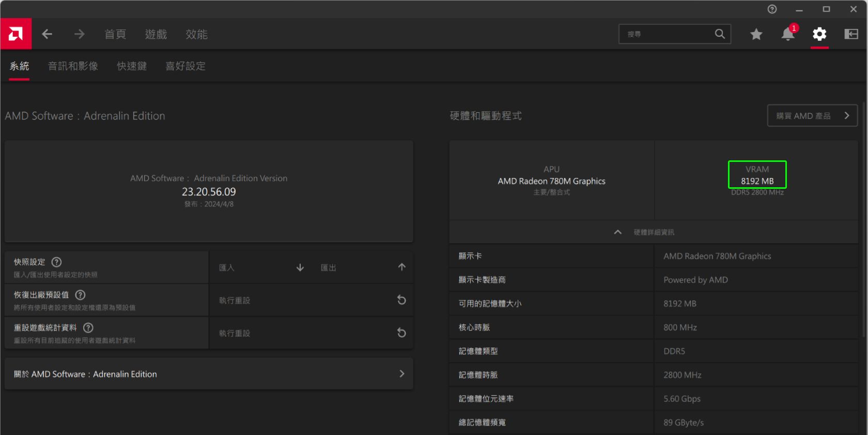Click the 匯出 up arrow icon
The image size is (868, 435).
(x=401, y=267)
